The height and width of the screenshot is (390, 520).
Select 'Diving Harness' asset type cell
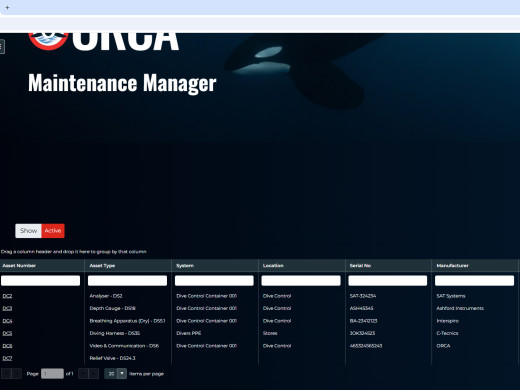tap(115, 333)
